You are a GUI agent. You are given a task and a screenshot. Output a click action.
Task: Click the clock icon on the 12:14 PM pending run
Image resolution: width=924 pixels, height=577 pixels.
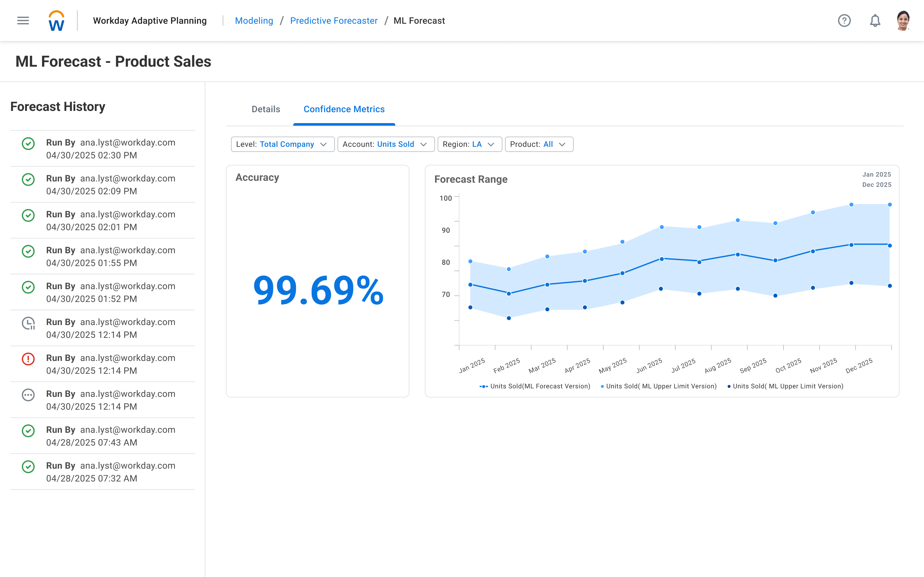(x=28, y=323)
